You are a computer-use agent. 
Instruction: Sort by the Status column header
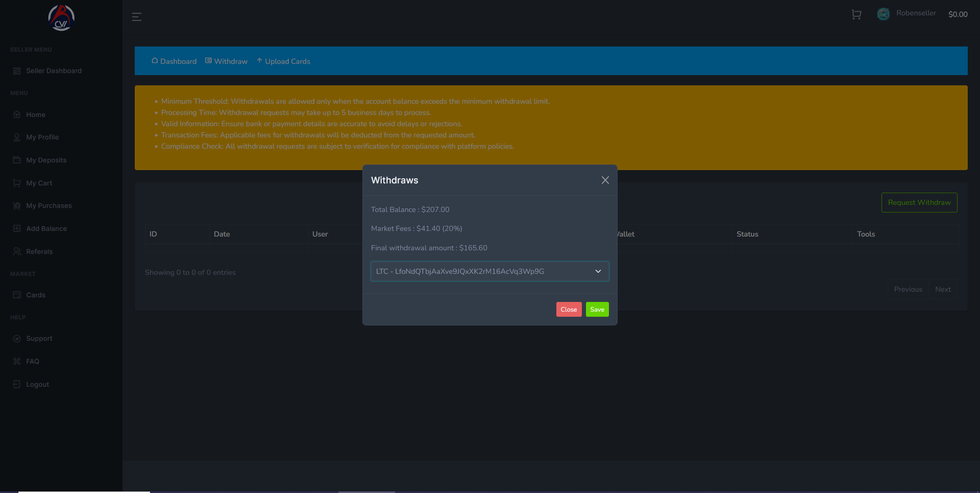(793, 234)
